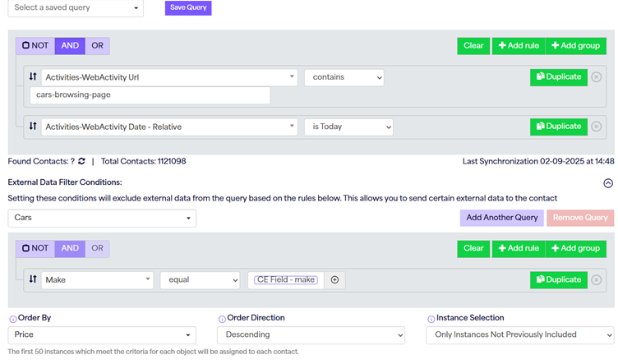The width and height of the screenshot is (618, 364).
Task: Select AND in the Cars filter group
Action: click(x=70, y=248)
